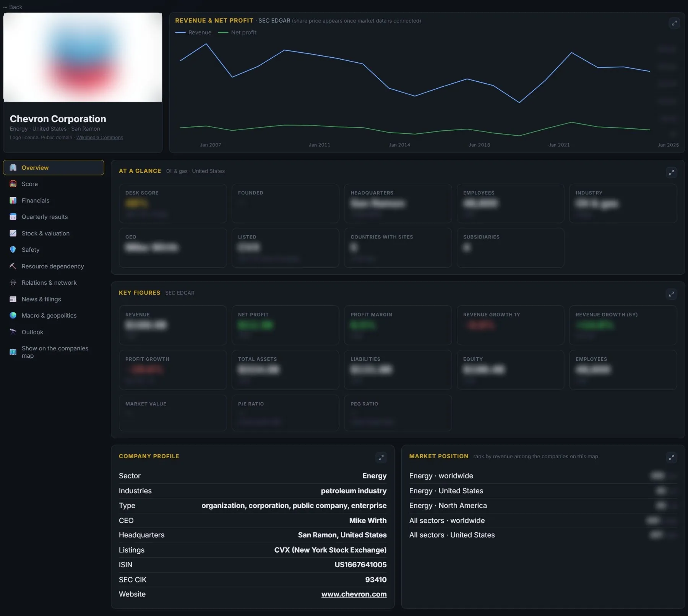
Task: Open the Outlook section
Action: 54,332
